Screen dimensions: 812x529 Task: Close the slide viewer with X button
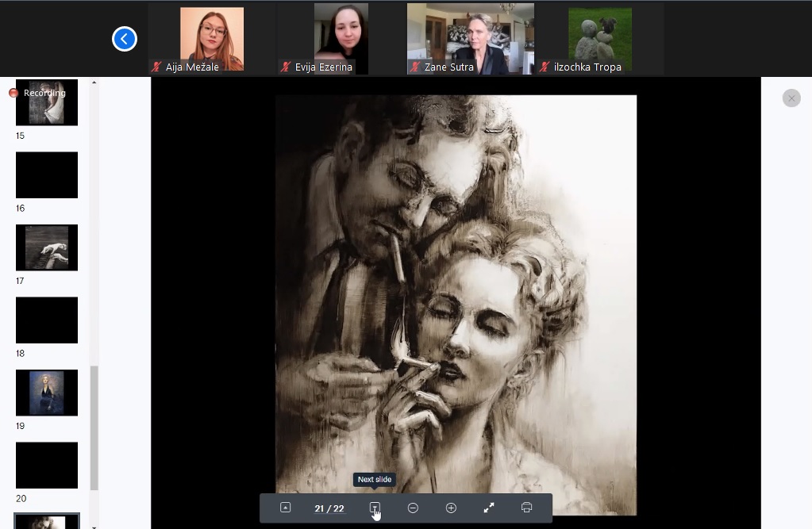tap(791, 98)
